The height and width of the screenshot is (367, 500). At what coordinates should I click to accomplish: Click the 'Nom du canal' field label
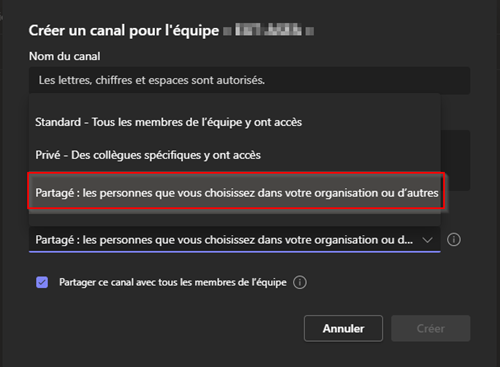click(x=65, y=56)
